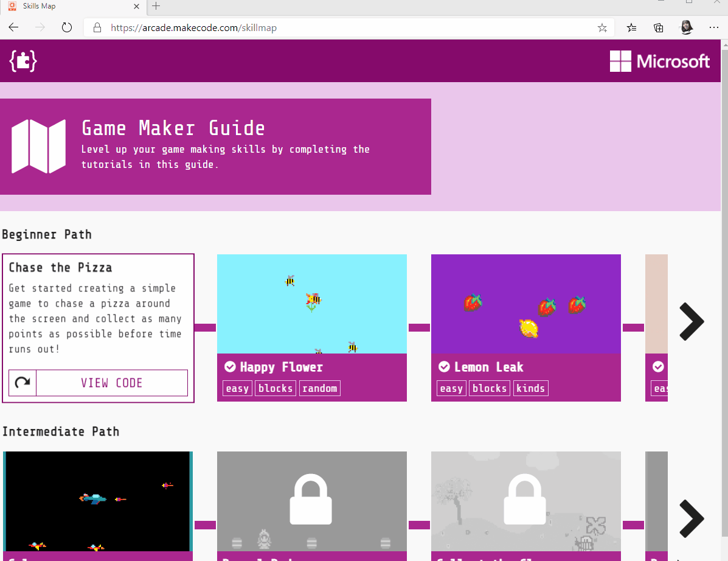Image resolution: width=728 pixels, height=561 pixels.
Task: Click the folded map icon in the banner
Action: click(x=38, y=146)
